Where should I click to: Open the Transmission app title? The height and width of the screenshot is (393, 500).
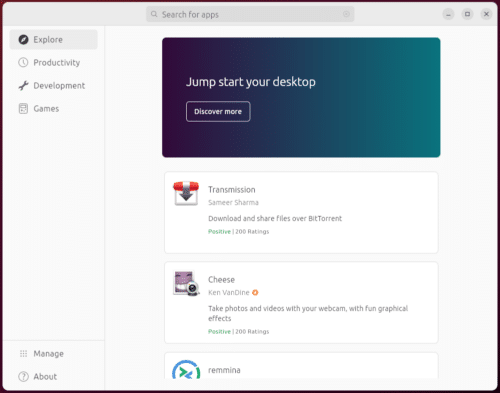(232, 190)
